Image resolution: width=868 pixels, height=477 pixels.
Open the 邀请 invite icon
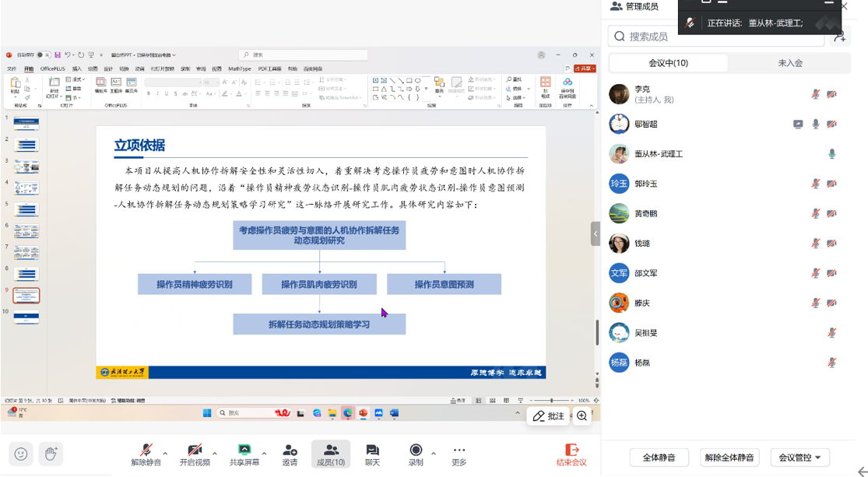click(x=290, y=451)
